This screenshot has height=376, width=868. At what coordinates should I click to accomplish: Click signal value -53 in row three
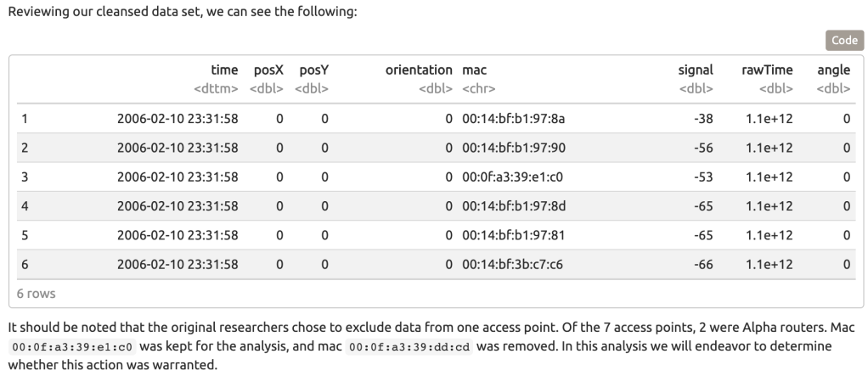703,177
